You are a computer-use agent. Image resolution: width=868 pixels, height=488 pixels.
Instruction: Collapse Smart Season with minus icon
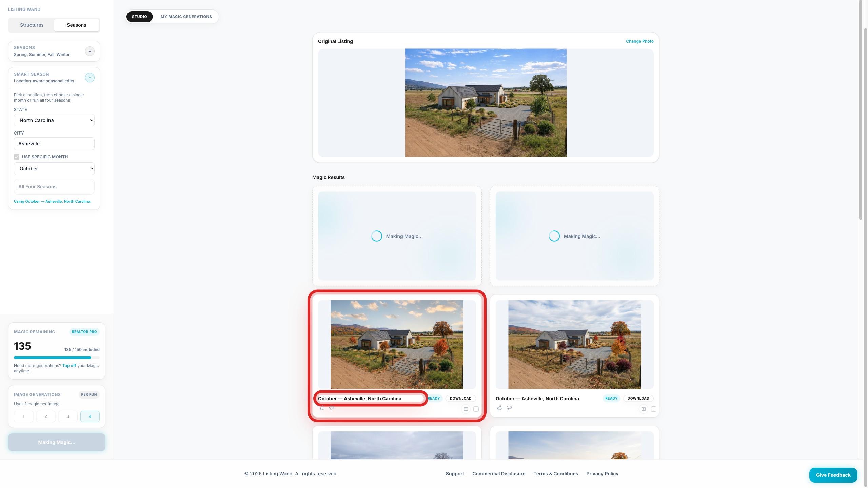90,78
